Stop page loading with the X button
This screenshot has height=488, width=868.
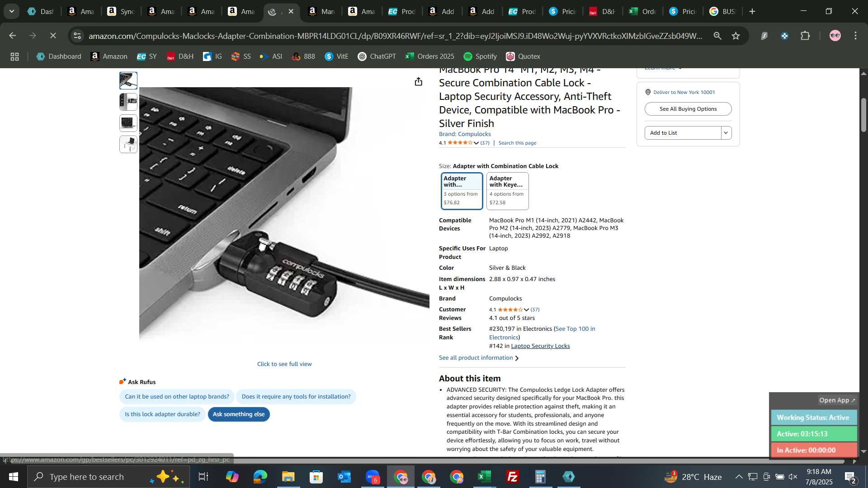pyautogui.click(x=53, y=35)
